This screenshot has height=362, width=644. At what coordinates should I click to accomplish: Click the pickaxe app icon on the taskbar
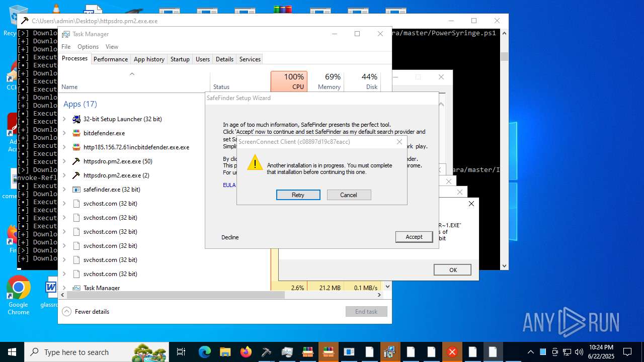(x=266, y=352)
